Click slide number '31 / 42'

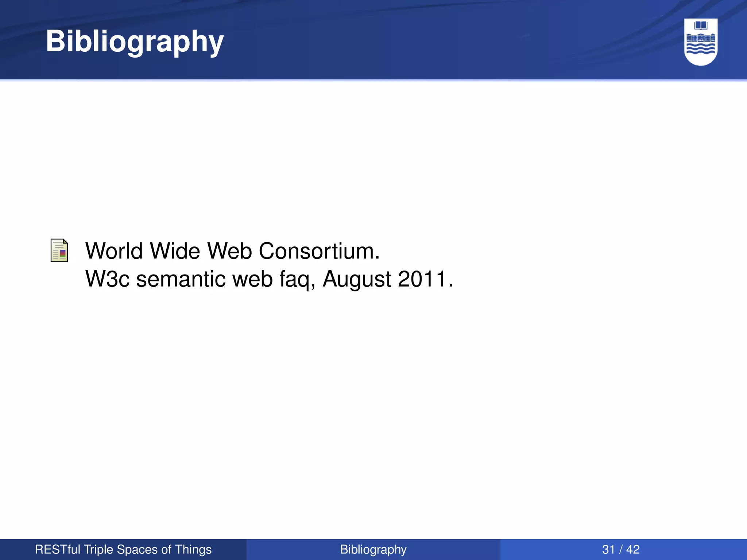(621, 549)
